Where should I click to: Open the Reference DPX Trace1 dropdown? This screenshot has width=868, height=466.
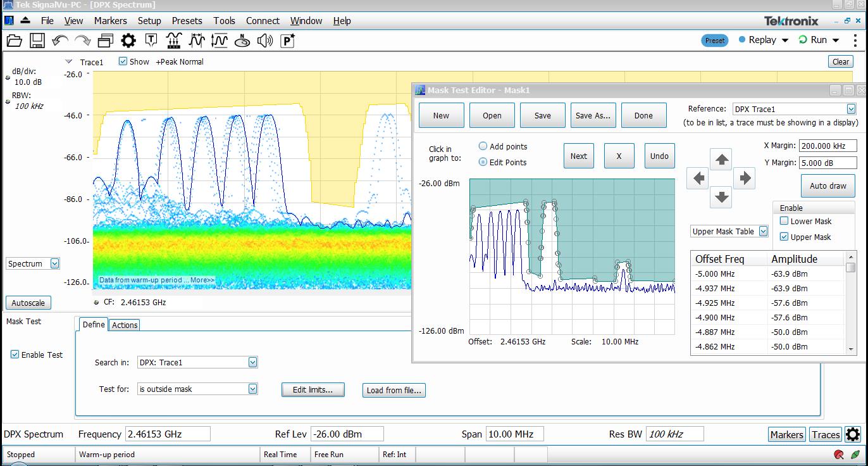(851, 109)
